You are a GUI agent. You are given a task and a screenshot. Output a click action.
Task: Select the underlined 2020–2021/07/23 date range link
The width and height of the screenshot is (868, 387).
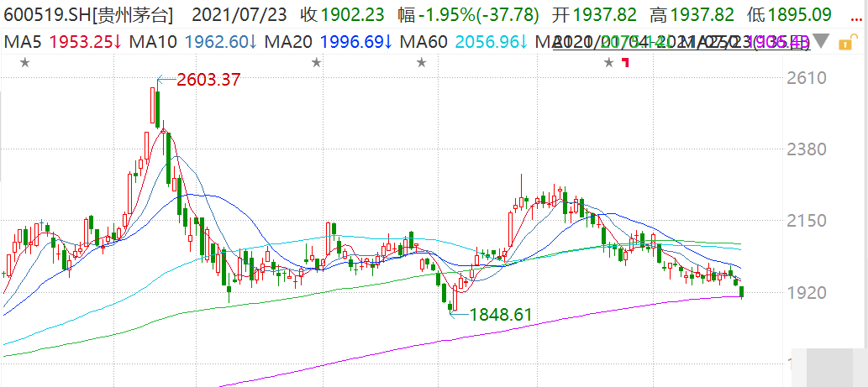681,41
